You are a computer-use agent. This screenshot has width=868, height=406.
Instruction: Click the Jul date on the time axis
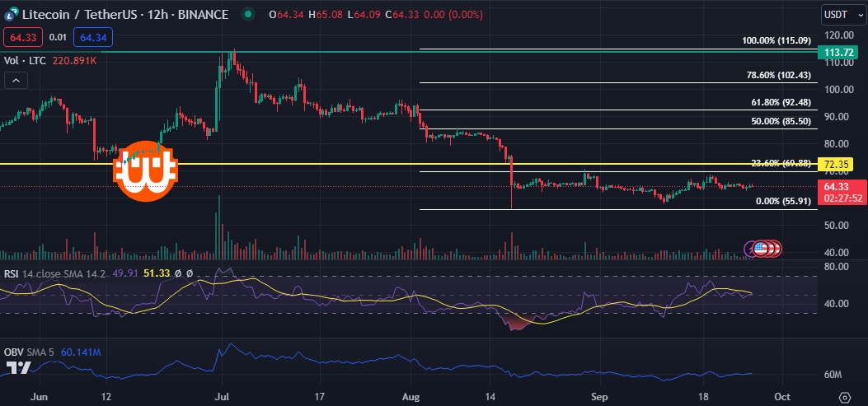[x=222, y=397]
